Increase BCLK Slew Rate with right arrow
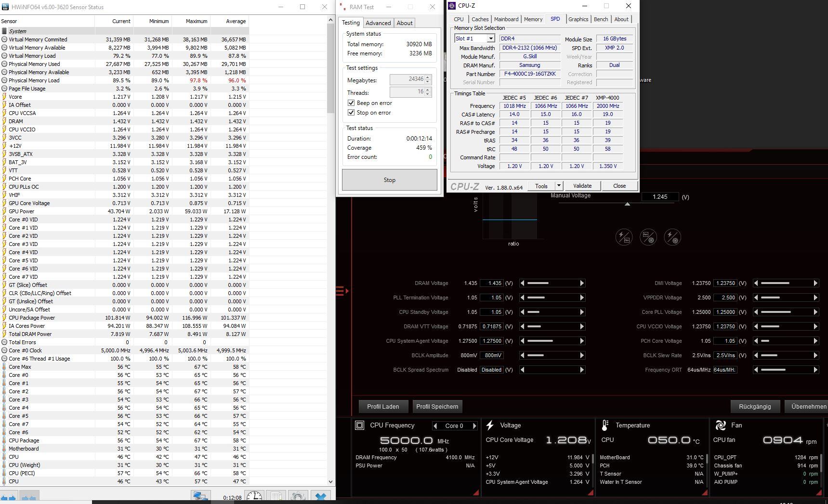This screenshot has height=504, width=828. point(815,355)
